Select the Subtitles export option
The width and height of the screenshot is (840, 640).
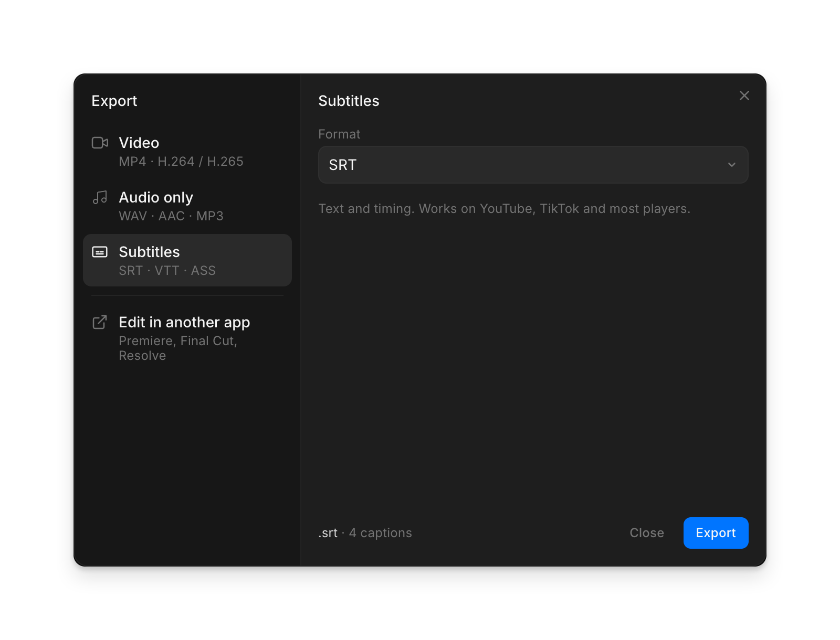point(187,260)
